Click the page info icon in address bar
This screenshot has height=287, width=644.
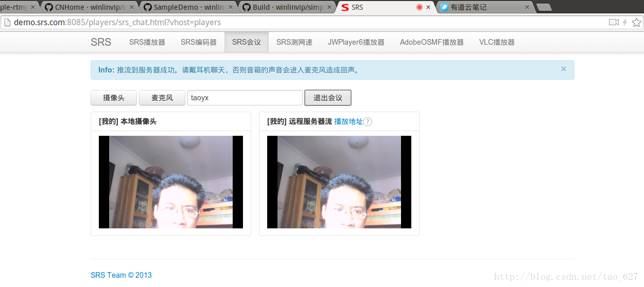click(x=7, y=23)
